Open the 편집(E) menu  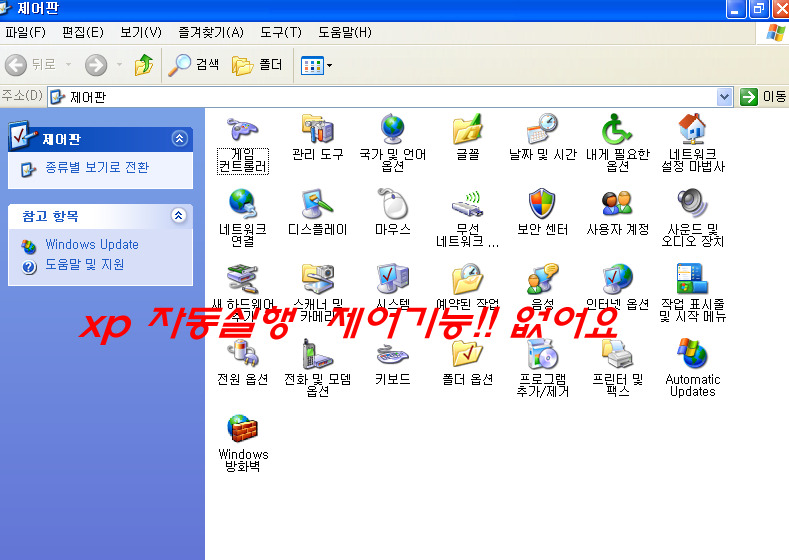click(83, 33)
